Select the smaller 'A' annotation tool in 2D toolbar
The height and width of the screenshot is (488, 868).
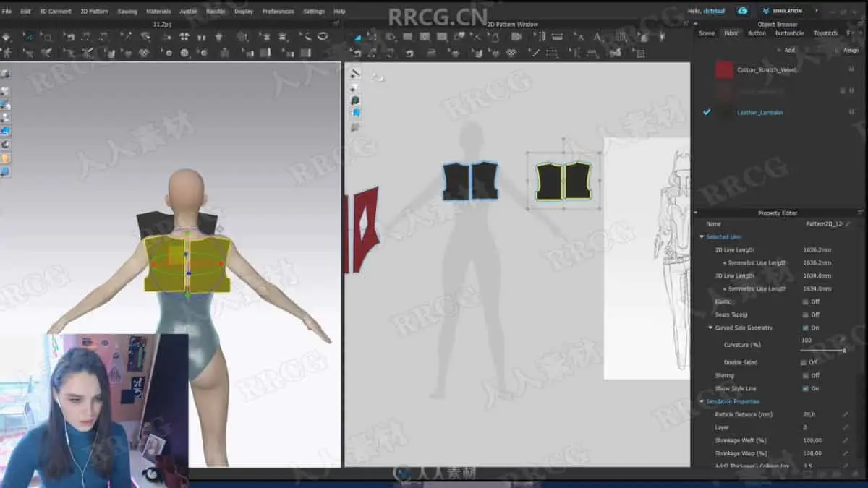click(581, 37)
